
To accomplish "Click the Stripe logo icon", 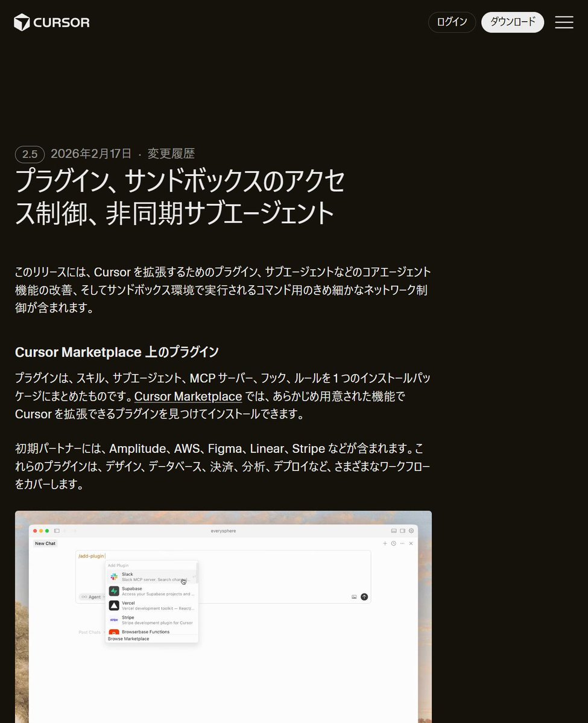I will tap(114, 620).
